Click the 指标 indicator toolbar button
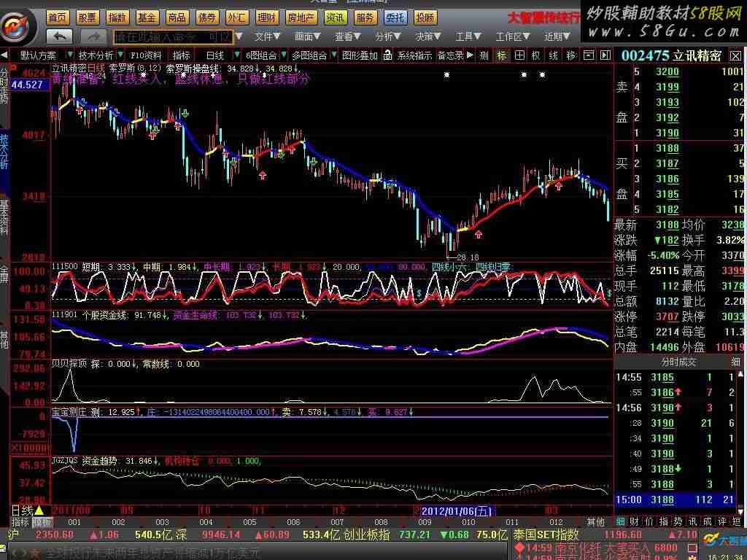Viewport: 747px width, 560px height. [x=182, y=55]
